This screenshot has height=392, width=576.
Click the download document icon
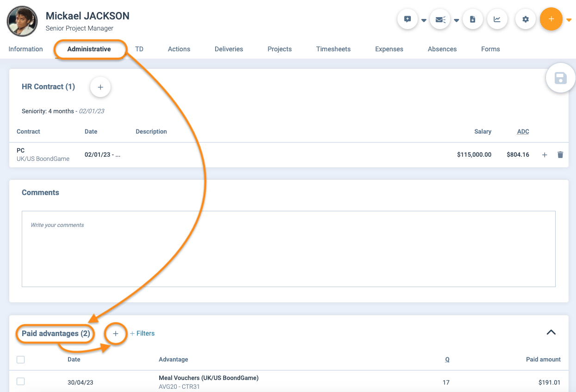(x=472, y=19)
